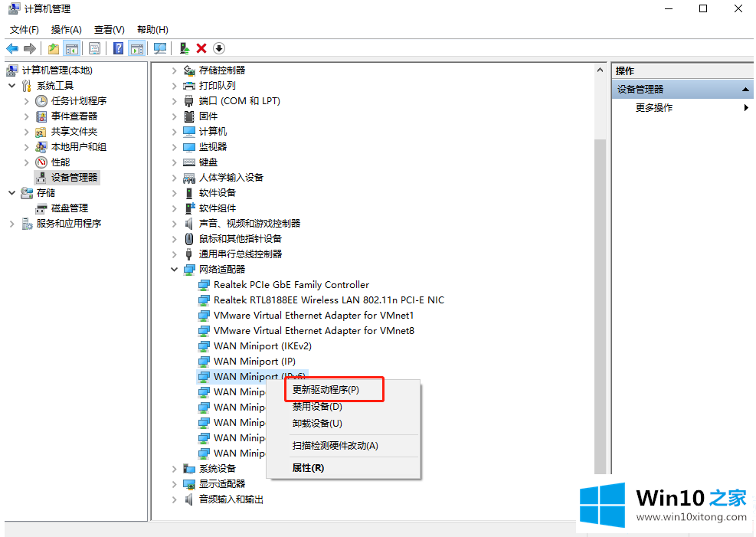Click the Up one level folder icon
Image resolution: width=756 pixels, height=537 pixels.
[54, 48]
